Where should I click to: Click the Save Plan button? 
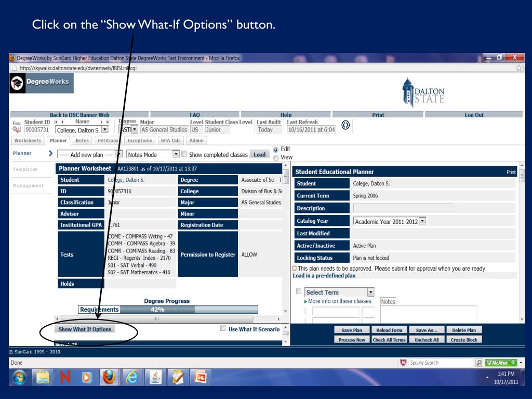(352, 330)
